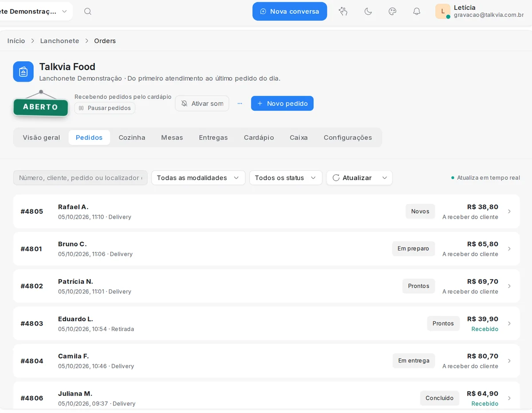Click Em preparo status badge

413,248
